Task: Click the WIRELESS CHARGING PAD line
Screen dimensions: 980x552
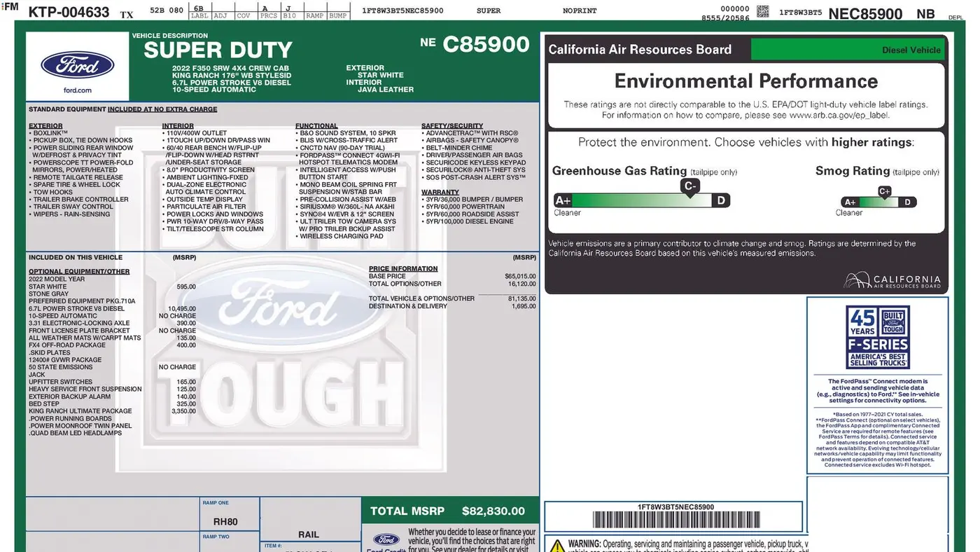Action: 341,236
